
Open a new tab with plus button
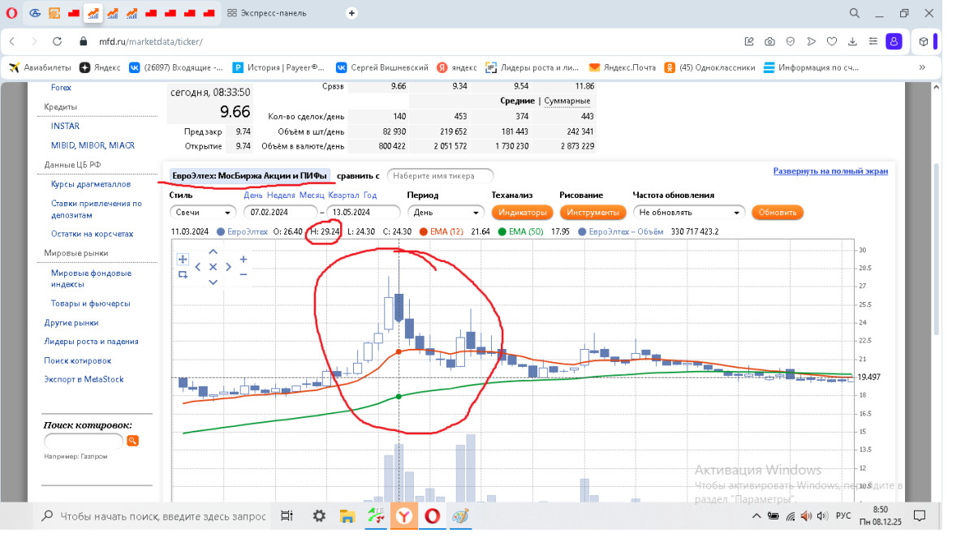click(351, 13)
